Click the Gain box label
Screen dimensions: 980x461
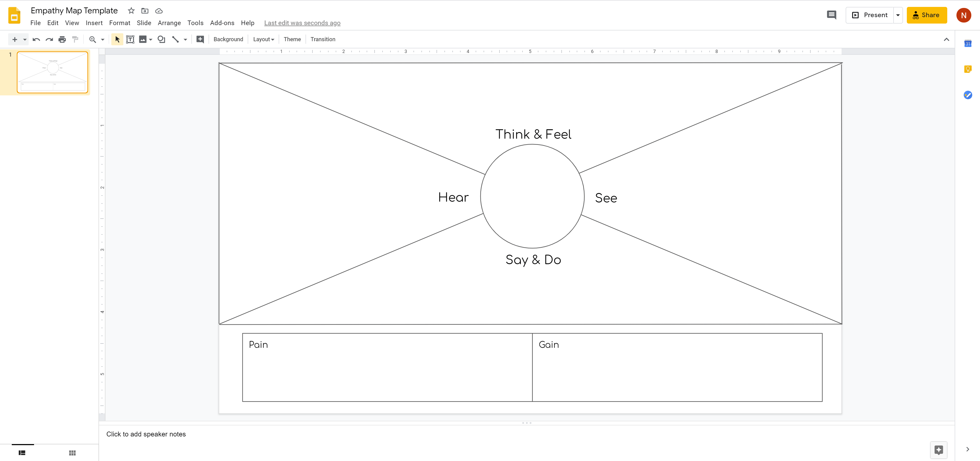pyautogui.click(x=549, y=345)
